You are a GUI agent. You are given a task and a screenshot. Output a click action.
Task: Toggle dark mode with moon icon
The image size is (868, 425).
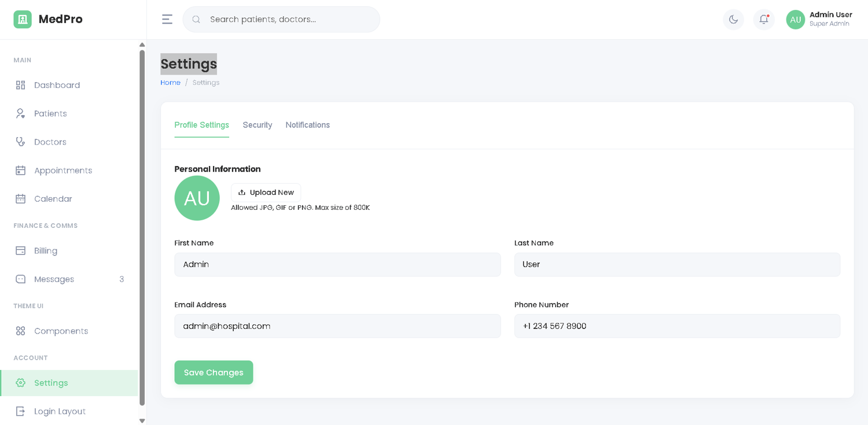tap(733, 19)
